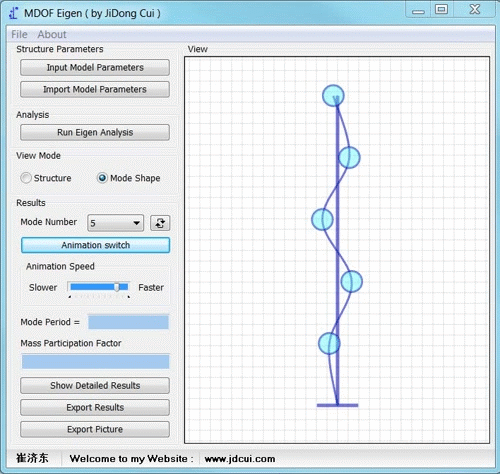Click the lowest mass node circle
This screenshot has width=500, height=474.
329,343
